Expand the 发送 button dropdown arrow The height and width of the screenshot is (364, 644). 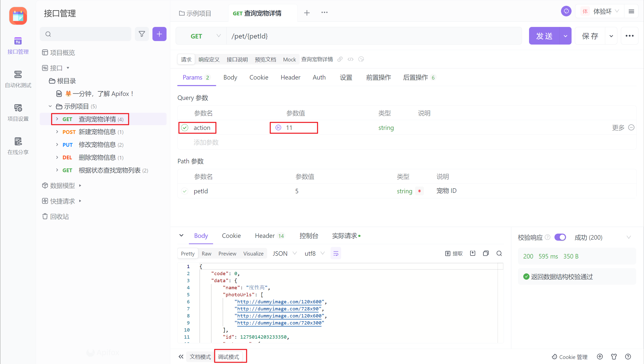click(565, 36)
